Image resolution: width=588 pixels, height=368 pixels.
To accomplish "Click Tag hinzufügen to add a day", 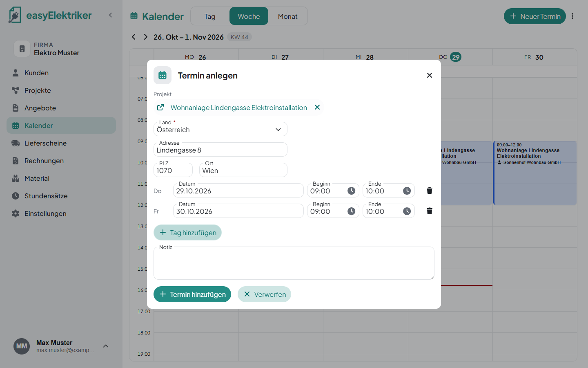I will click(187, 233).
